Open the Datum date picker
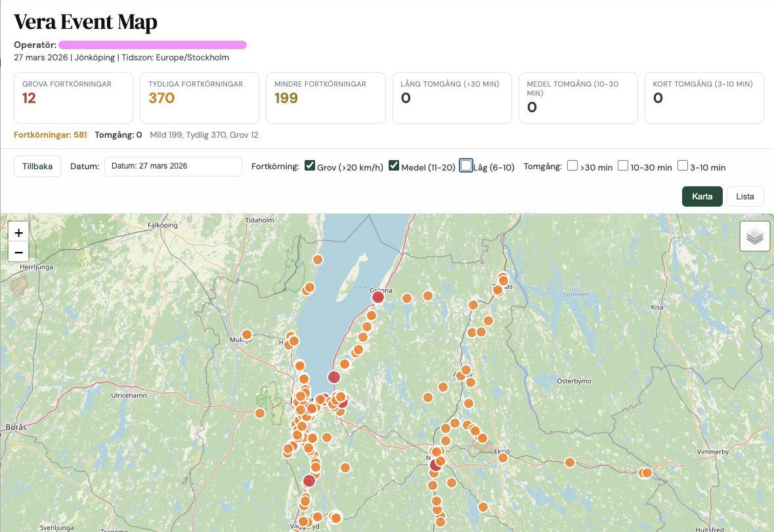Image resolution: width=774 pixels, height=532 pixels. coord(173,166)
